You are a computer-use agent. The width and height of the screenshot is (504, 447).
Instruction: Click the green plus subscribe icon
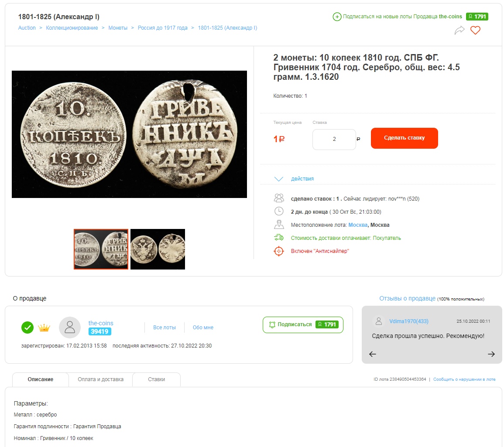tap(337, 17)
